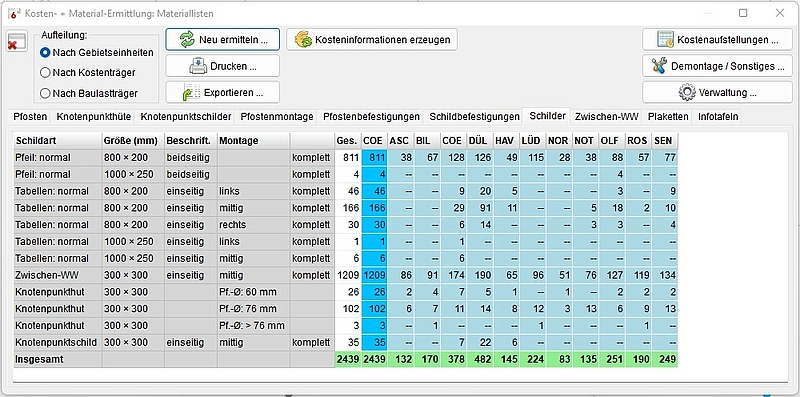Click value 91 in DÜL column
Image resolution: width=800 pixels, height=397 pixels.
coord(480,208)
